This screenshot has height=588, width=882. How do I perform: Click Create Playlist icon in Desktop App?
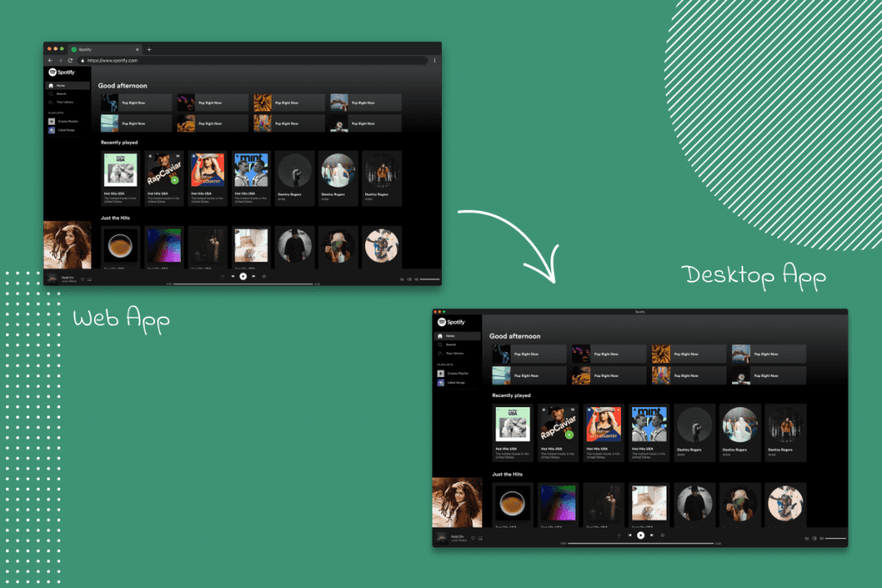pos(441,374)
